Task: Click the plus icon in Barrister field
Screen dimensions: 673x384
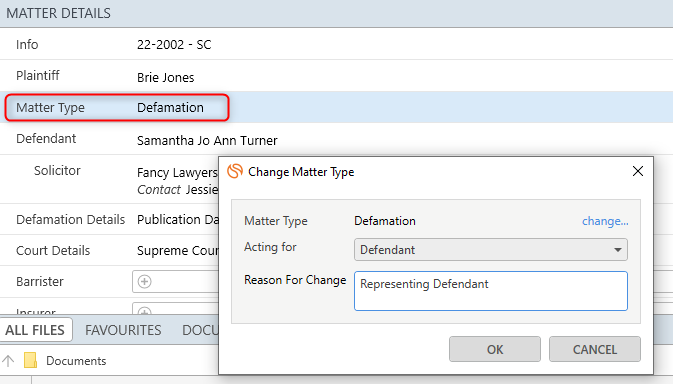Action: coord(145,281)
